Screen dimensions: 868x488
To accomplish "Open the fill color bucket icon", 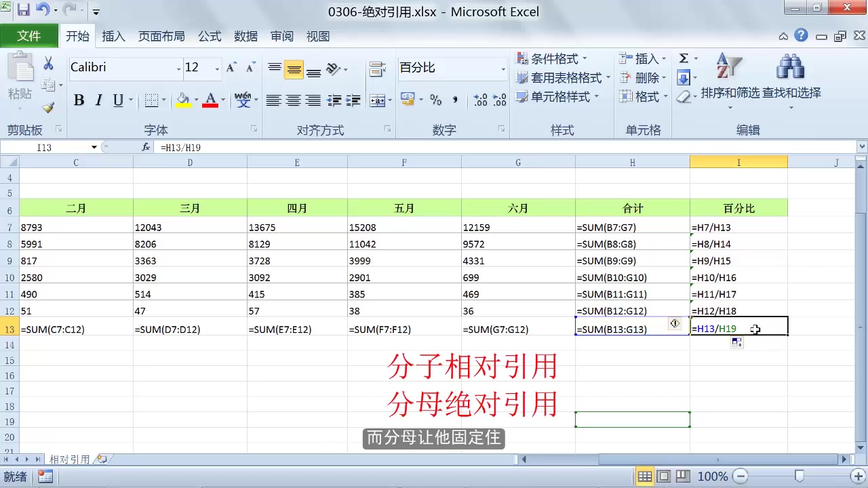I will (x=183, y=100).
